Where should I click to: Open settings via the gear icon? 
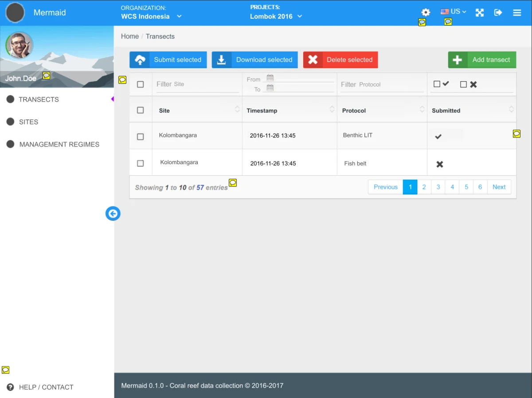[426, 12]
